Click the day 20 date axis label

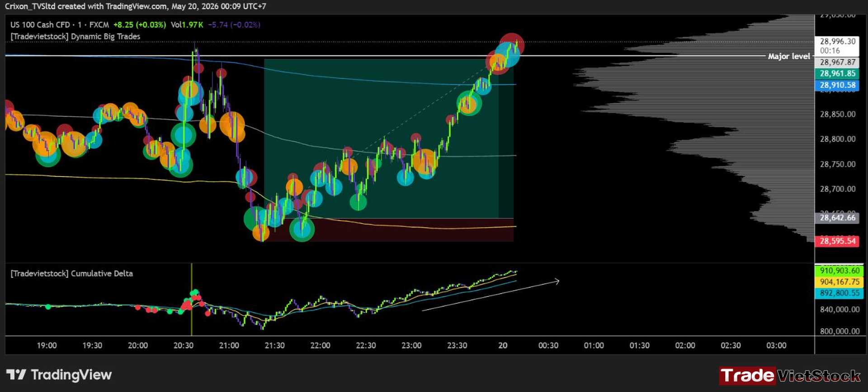coord(503,345)
